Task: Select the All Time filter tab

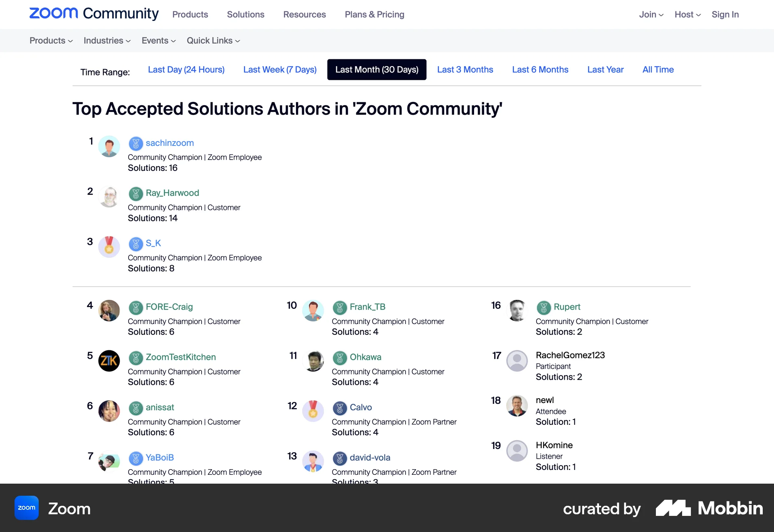Action: coord(658,69)
